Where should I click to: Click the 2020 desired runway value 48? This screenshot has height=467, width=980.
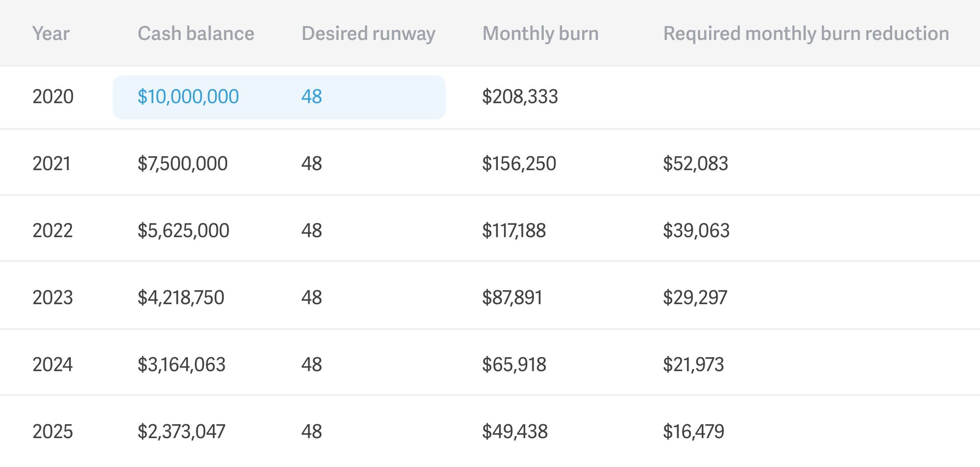click(x=312, y=97)
